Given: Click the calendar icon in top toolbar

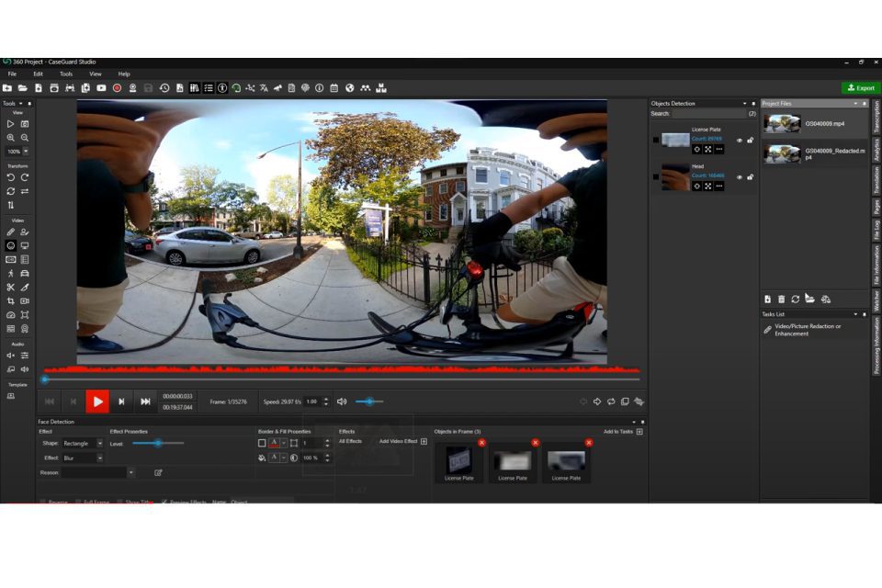Looking at the screenshot, I should (x=334, y=88).
